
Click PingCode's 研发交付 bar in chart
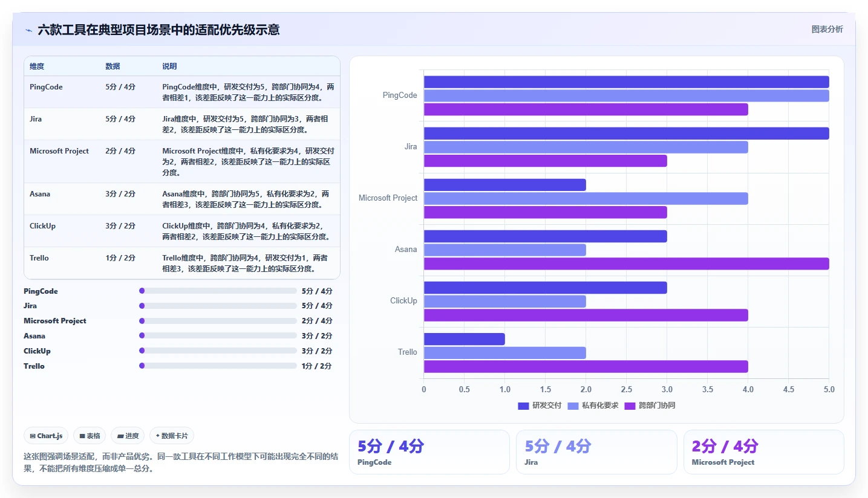(626, 82)
